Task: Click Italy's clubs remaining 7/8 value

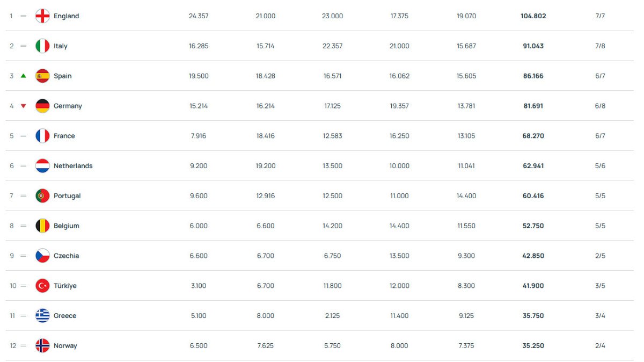Action: click(600, 46)
